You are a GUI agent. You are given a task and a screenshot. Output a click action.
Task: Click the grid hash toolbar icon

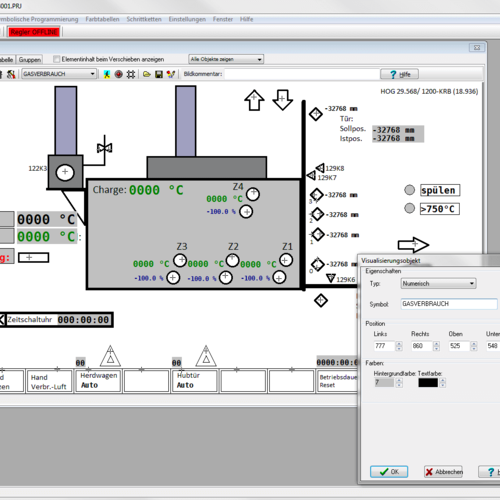tap(131, 74)
